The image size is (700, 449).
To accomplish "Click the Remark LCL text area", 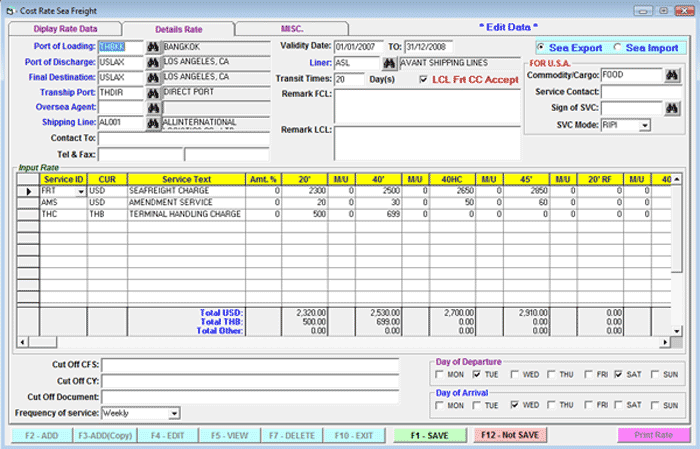I will click(x=427, y=143).
